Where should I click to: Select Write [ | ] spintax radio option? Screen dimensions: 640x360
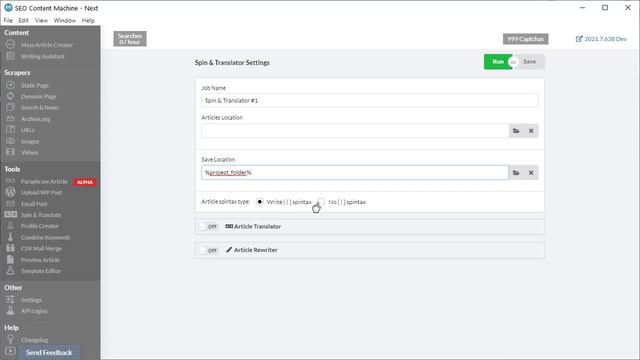click(x=260, y=202)
